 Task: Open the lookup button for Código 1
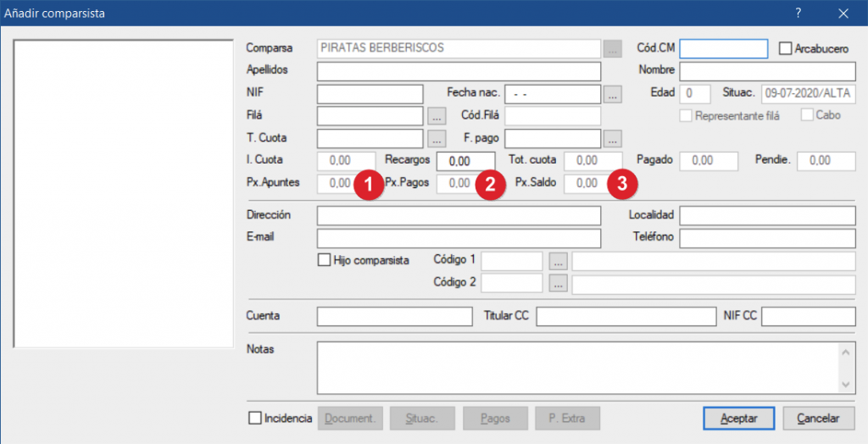click(557, 261)
